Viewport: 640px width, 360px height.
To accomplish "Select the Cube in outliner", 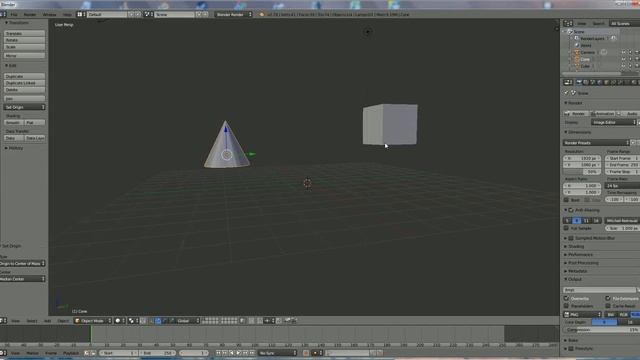I will [x=585, y=66].
